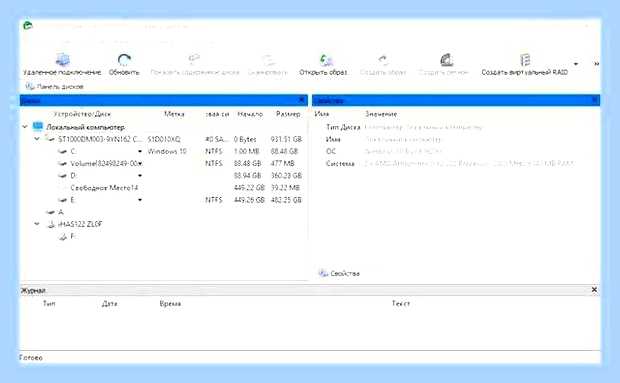620x383 pixels.
Task: Close the properties panel with its blue header X
Action: 595,100
